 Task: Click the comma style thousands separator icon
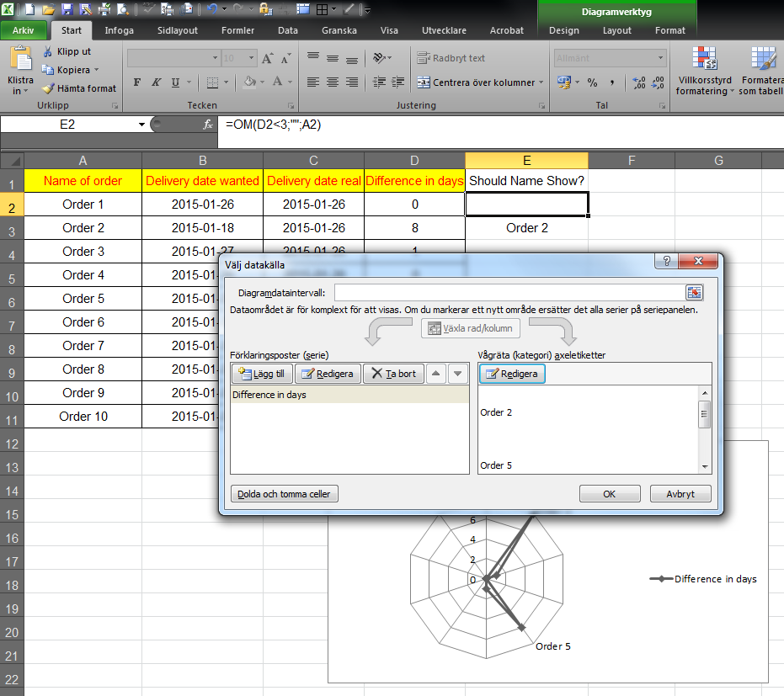(612, 82)
